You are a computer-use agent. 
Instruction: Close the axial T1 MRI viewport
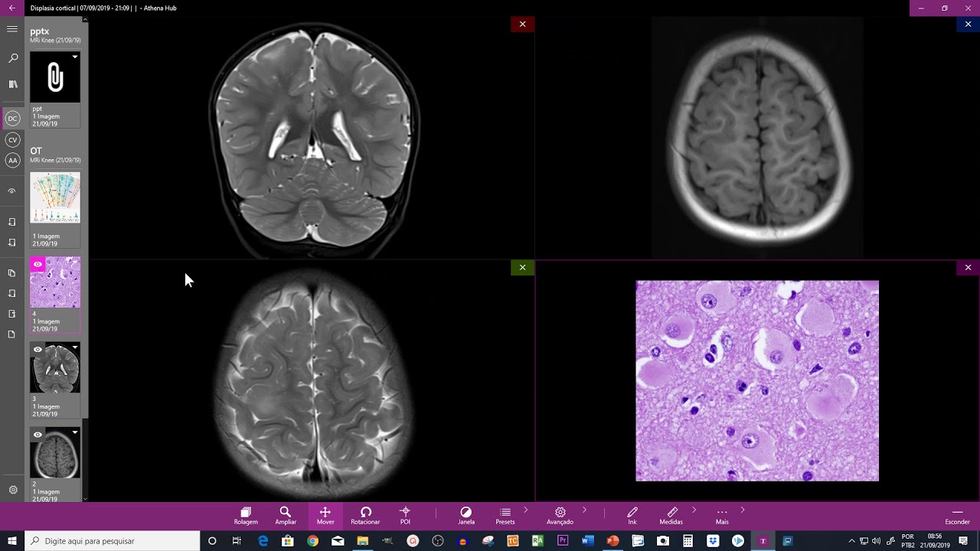(x=968, y=24)
